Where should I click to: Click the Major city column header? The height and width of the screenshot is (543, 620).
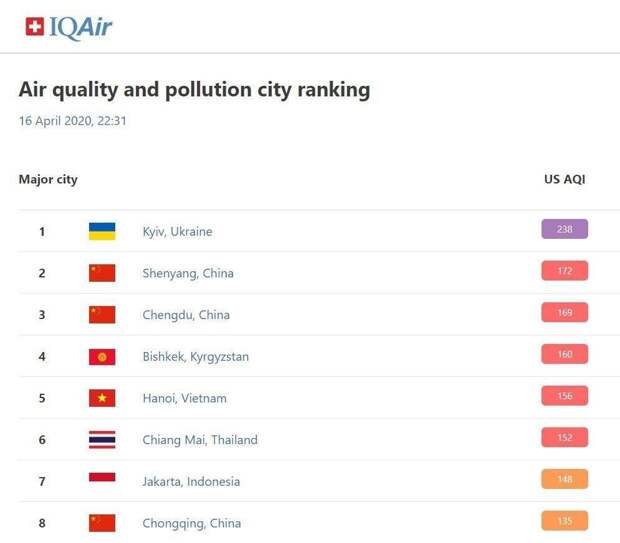[48, 180]
